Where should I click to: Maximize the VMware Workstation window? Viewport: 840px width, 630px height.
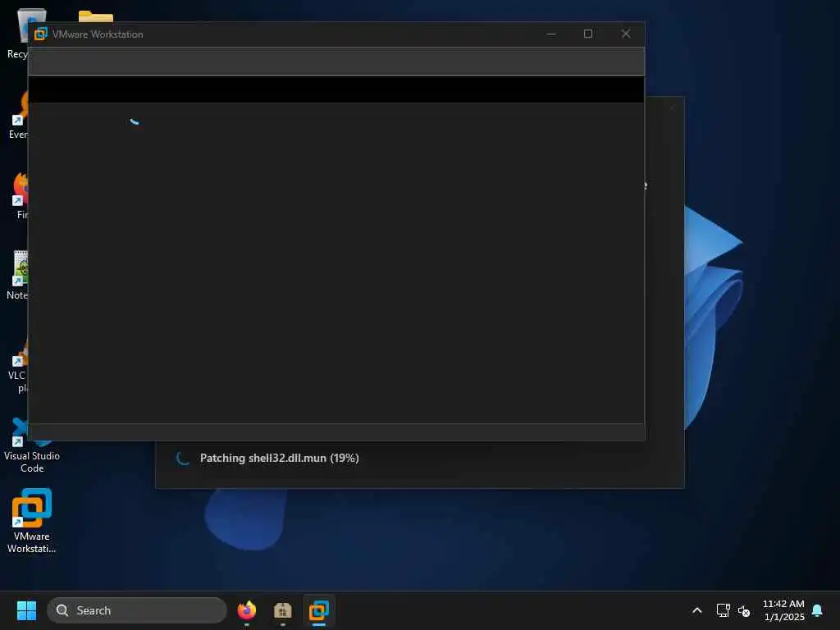(x=587, y=34)
